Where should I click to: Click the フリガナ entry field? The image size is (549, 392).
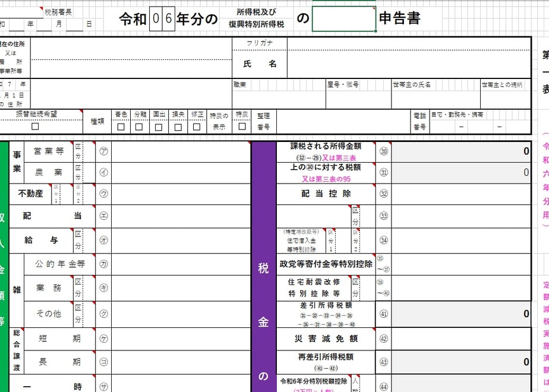[409, 43]
